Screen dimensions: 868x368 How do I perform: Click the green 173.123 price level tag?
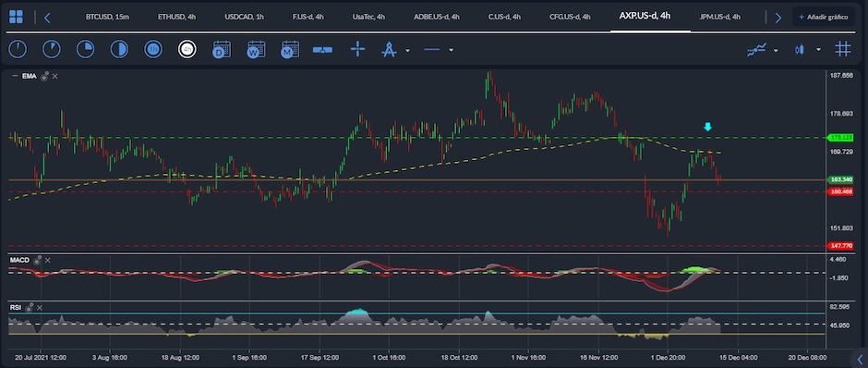839,138
